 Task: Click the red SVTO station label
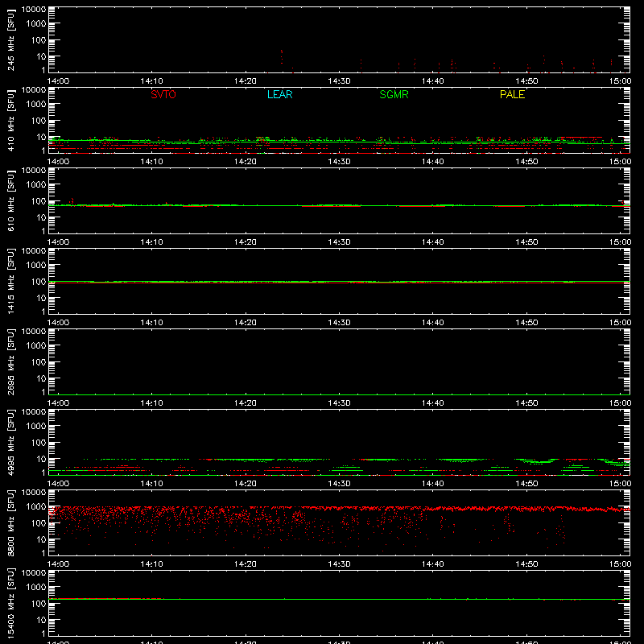[x=163, y=94]
